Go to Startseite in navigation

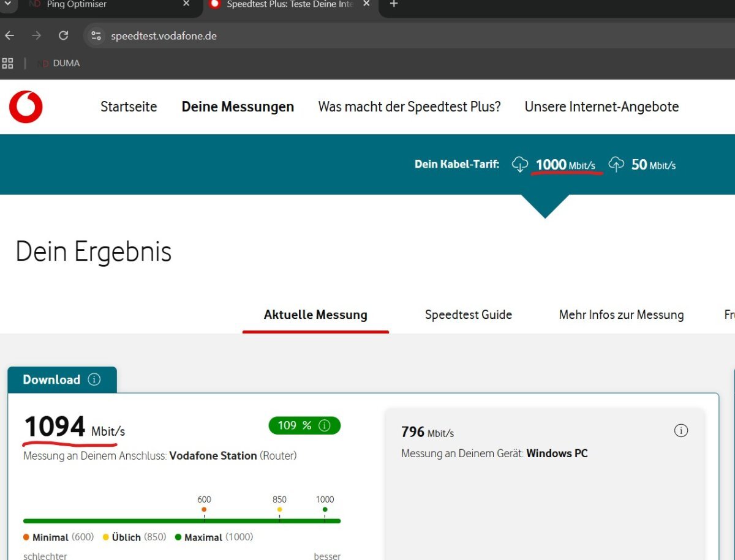(x=129, y=106)
